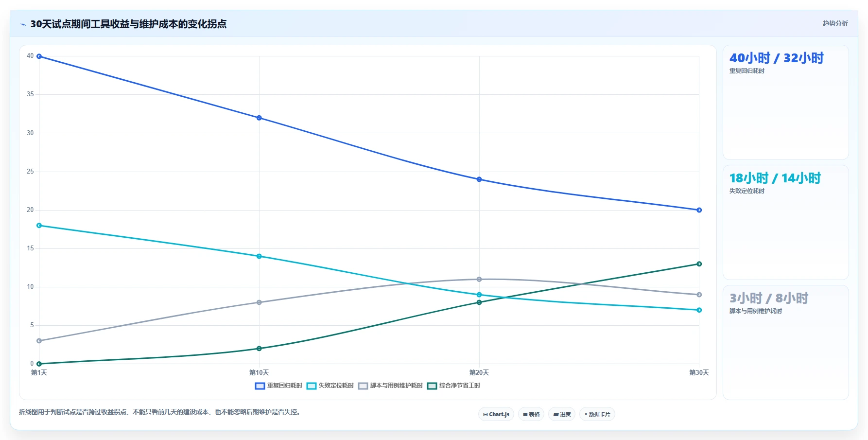Click the y-axis tick label 5
Viewport: 868px width, 440px height.
(32, 325)
